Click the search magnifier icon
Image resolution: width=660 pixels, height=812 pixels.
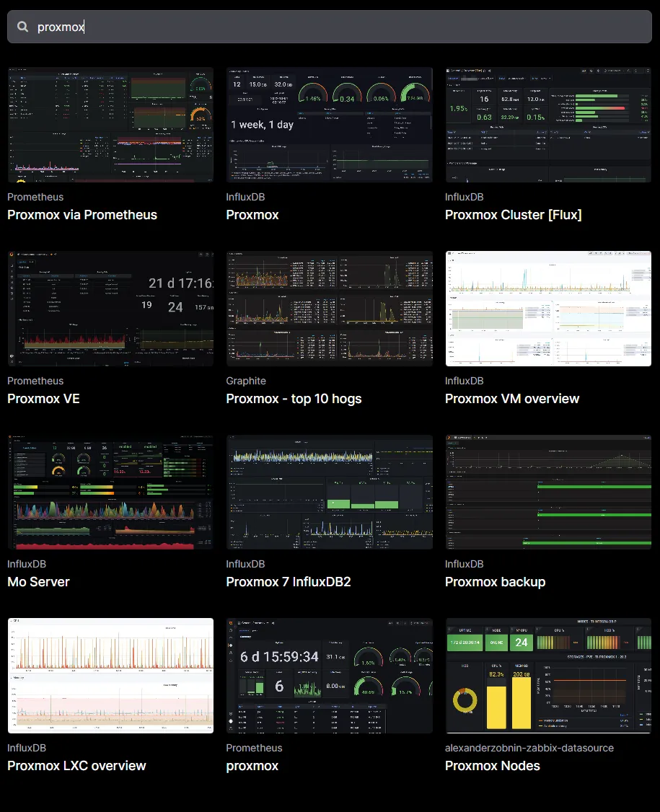click(x=23, y=27)
